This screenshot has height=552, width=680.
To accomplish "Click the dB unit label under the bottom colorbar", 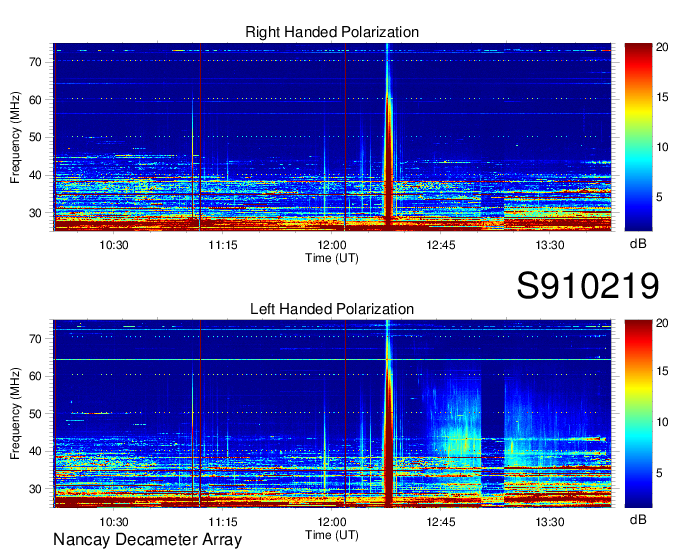I will click(x=638, y=520).
